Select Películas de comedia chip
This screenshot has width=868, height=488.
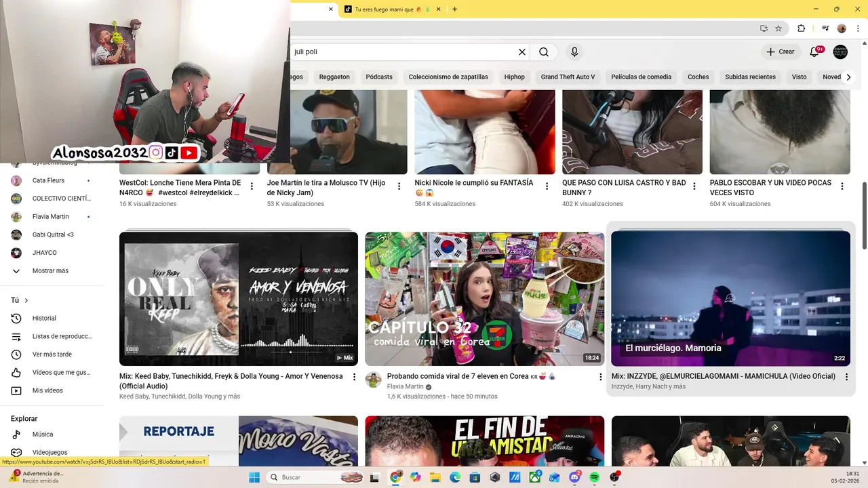(x=642, y=77)
